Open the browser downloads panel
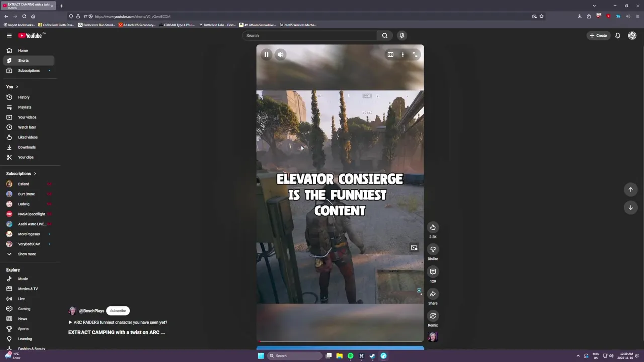644x362 pixels. [x=579, y=16]
